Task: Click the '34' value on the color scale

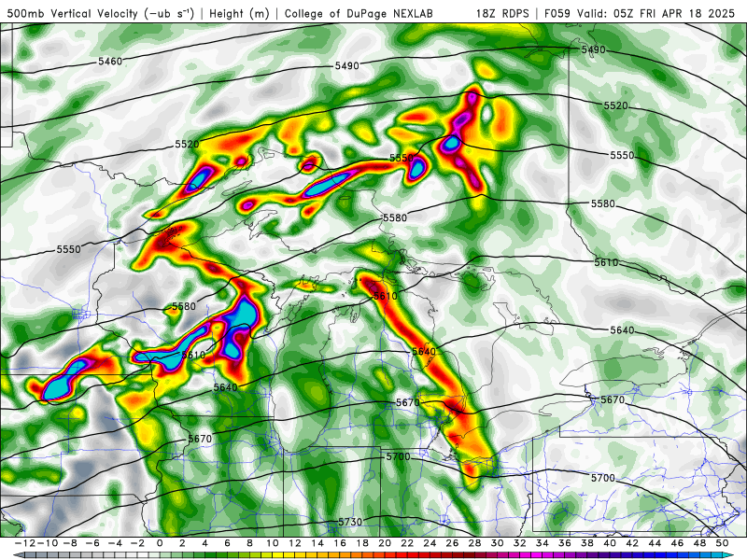Action: [543, 543]
